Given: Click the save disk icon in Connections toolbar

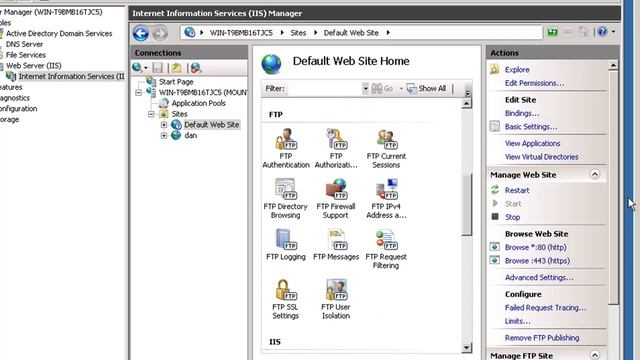Looking at the screenshot, I should click(x=158, y=68).
